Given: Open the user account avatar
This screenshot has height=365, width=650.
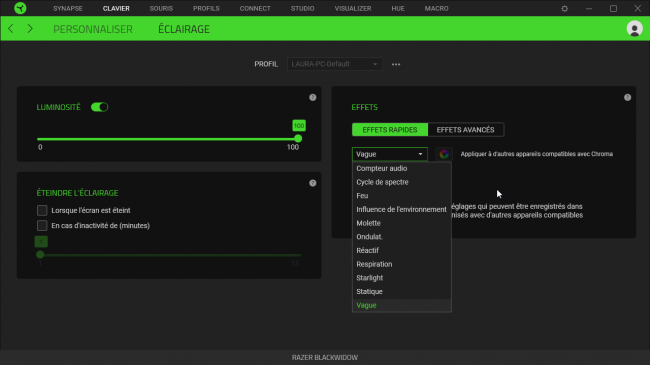Looking at the screenshot, I should coord(634,29).
